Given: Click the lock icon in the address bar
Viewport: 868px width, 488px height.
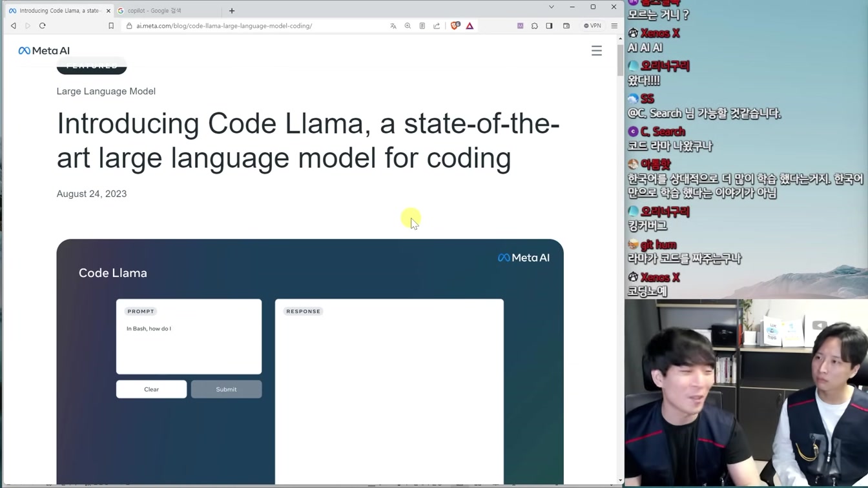Looking at the screenshot, I should [129, 26].
